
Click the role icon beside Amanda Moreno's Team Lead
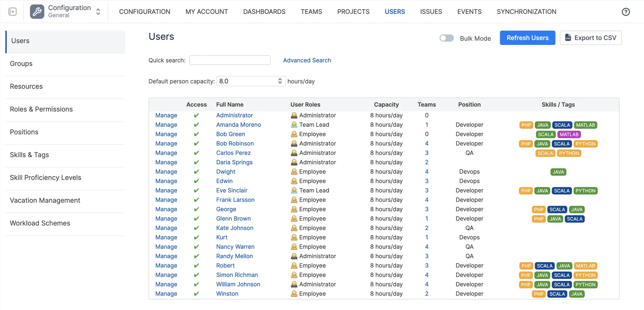294,125
